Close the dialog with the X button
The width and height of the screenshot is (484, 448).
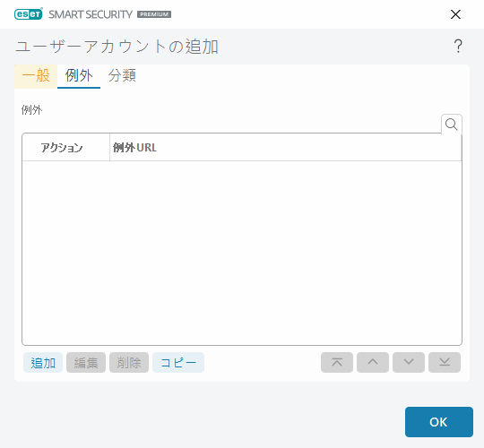(455, 14)
